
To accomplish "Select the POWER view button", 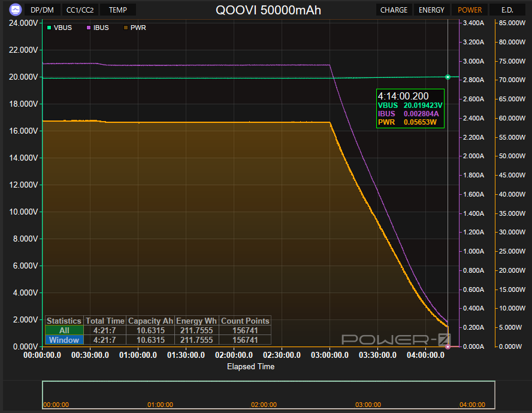I will [470, 10].
